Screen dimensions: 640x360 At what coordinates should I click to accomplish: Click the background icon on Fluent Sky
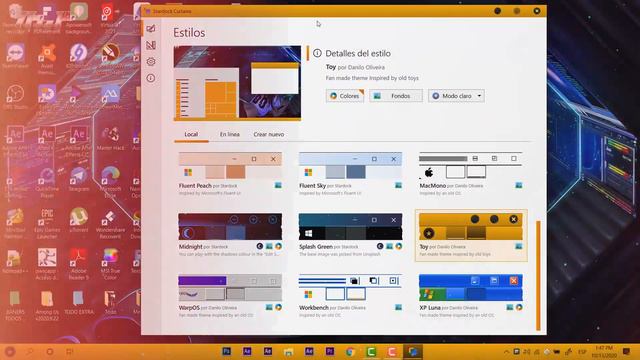(x=398, y=185)
